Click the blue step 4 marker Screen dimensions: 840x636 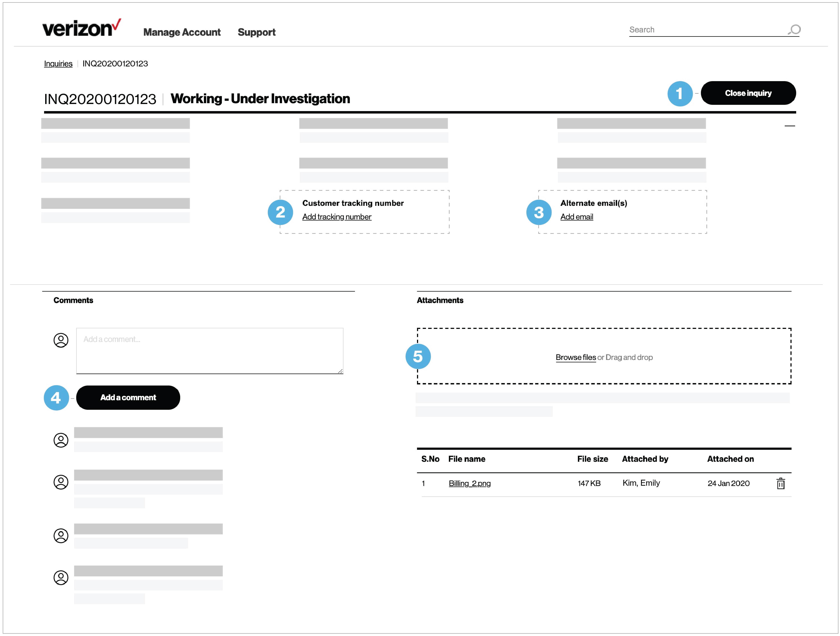pyautogui.click(x=56, y=398)
